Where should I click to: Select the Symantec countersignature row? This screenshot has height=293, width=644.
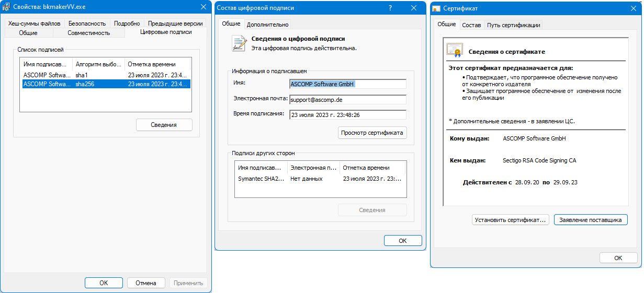(320, 179)
